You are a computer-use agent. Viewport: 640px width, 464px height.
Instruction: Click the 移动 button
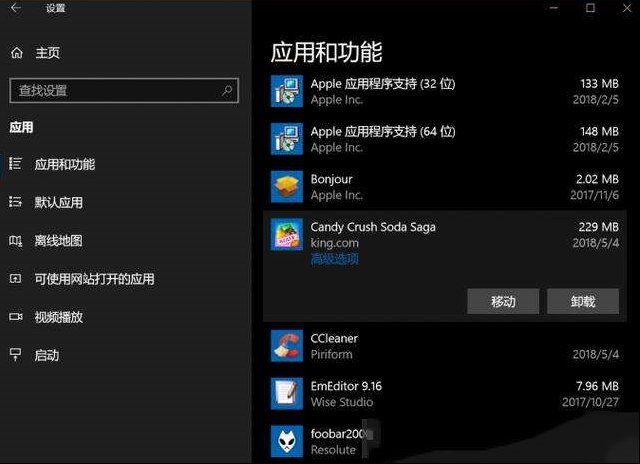click(503, 302)
